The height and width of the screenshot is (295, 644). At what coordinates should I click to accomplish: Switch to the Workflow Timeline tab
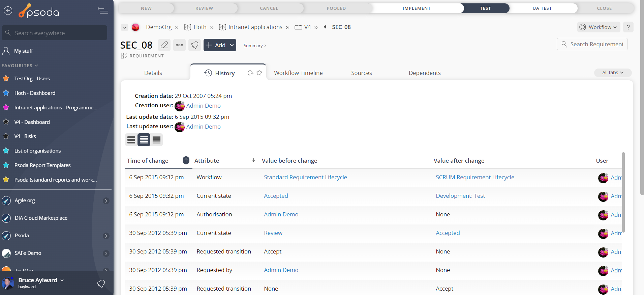[298, 73]
